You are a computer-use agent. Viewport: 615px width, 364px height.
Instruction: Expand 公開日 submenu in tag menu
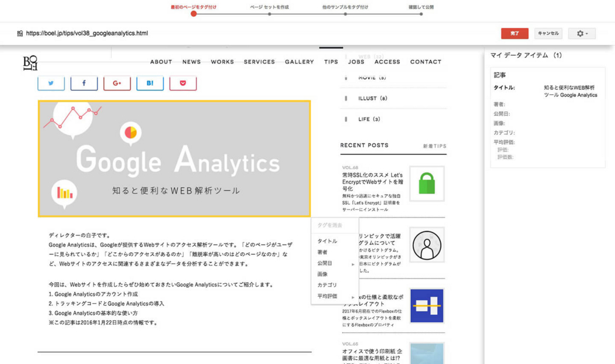point(335,263)
